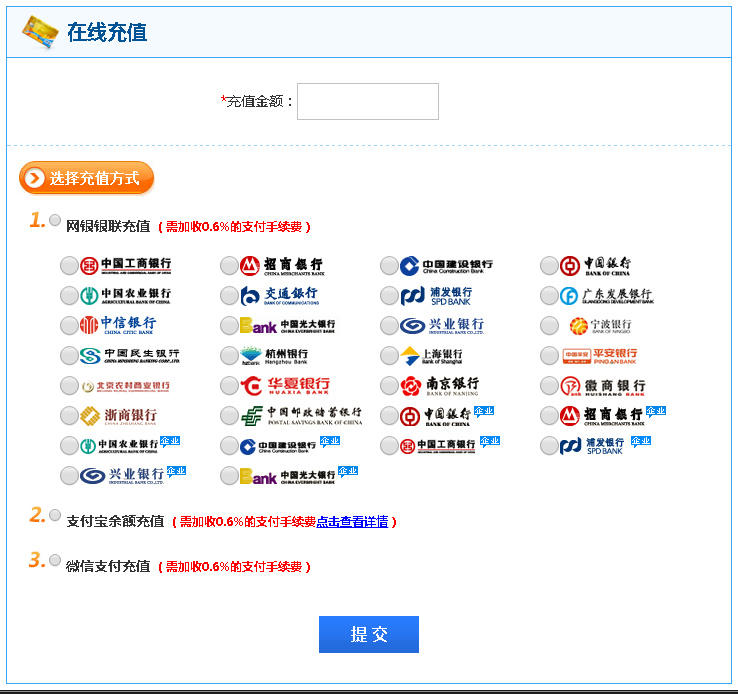The image size is (738, 694).
Task: Click the fee note next to 微信支付充值
Action: 234,566
